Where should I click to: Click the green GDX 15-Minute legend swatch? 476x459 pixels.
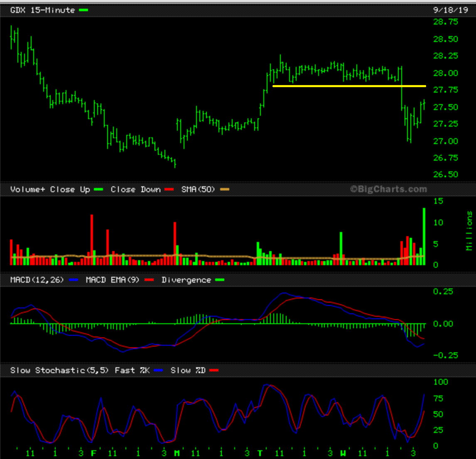[x=83, y=10]
